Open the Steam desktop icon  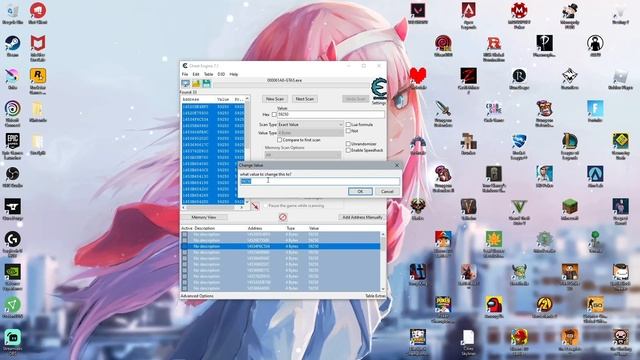click(x=13, y=43)
